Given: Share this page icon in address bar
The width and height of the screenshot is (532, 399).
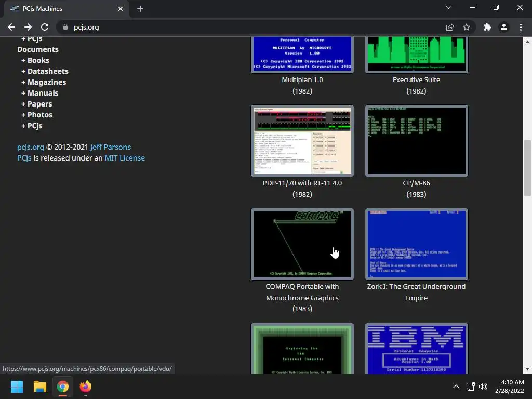Looking at the screenshot, I should [x=450, y=27].
